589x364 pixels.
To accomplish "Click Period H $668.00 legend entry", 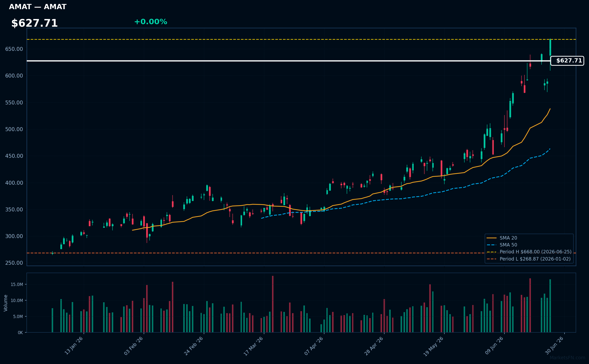I will click(529, 252).
